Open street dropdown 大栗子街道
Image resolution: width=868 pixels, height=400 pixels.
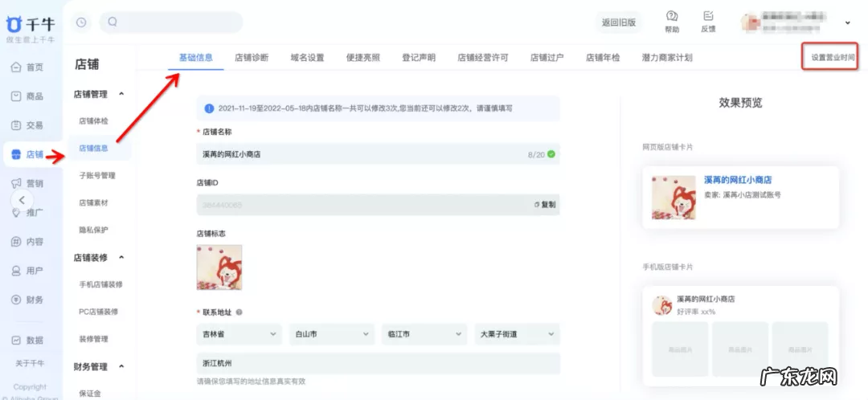coord(517,334)
